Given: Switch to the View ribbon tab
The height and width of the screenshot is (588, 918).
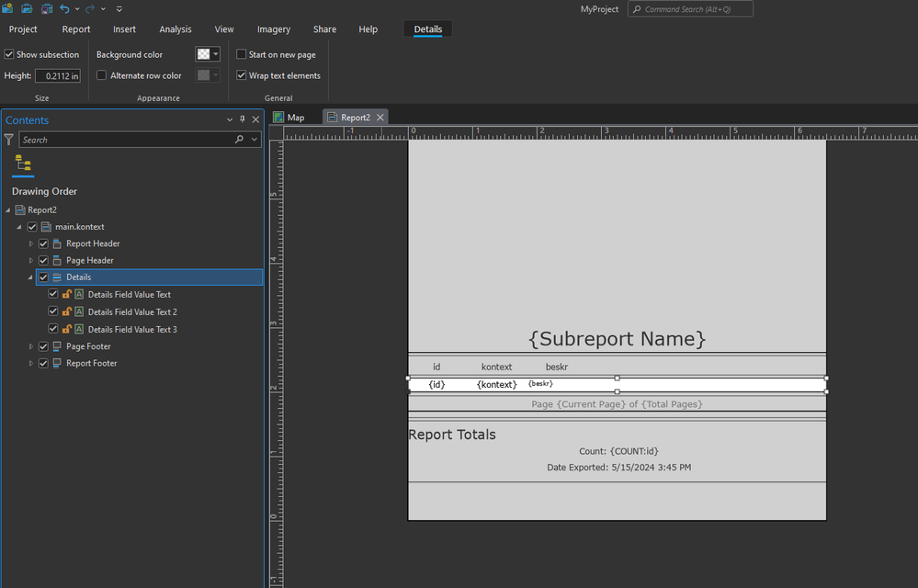Looking at the screenshot, I should [x=223, y=29].
